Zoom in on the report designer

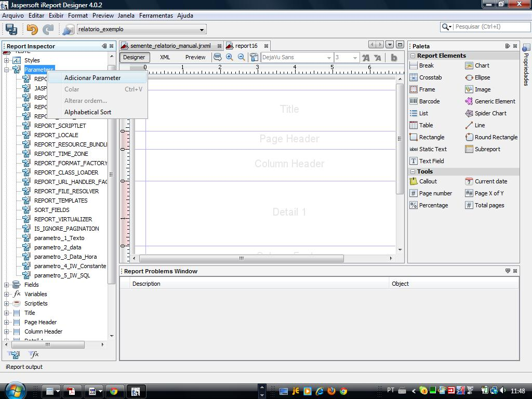[x=229, y=57]
